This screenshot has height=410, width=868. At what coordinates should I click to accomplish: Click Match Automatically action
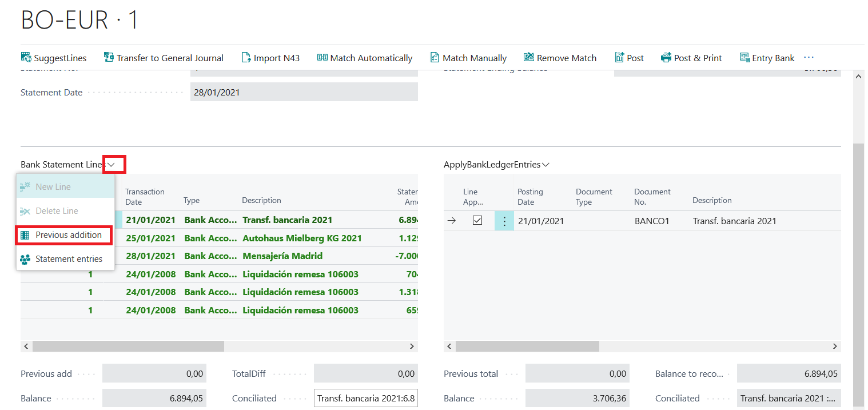coord(365,58)
